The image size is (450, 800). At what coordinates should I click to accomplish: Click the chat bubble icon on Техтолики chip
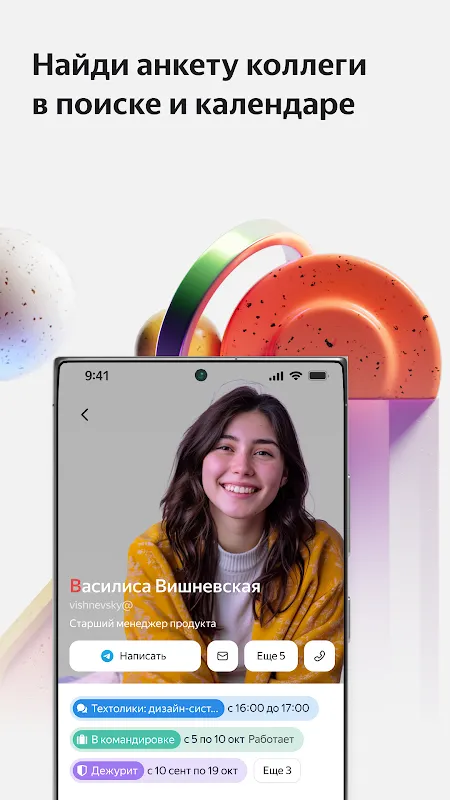[x=81, y=708]
